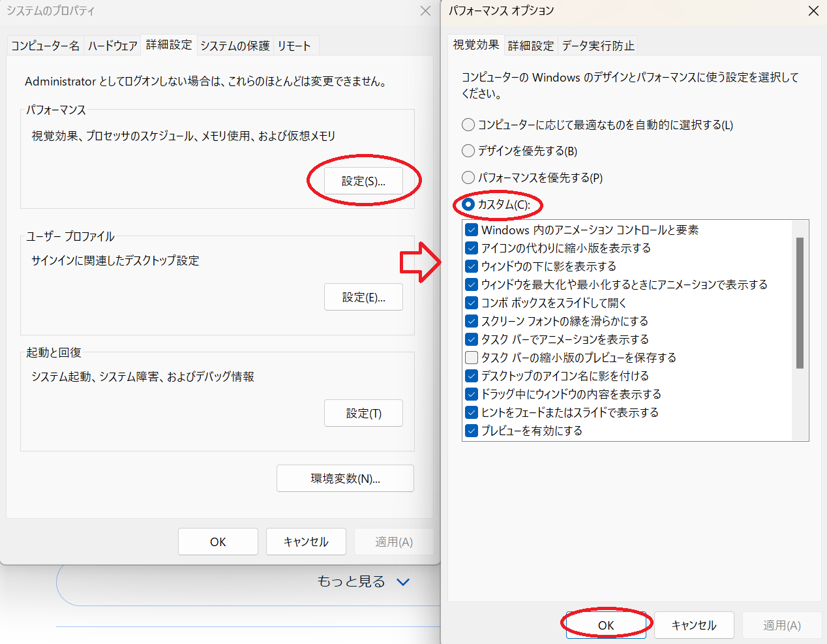Toggle ウィンドウの下に影を表示する checkbox
Screen dimensions: 827x644
tap(472, 266)
